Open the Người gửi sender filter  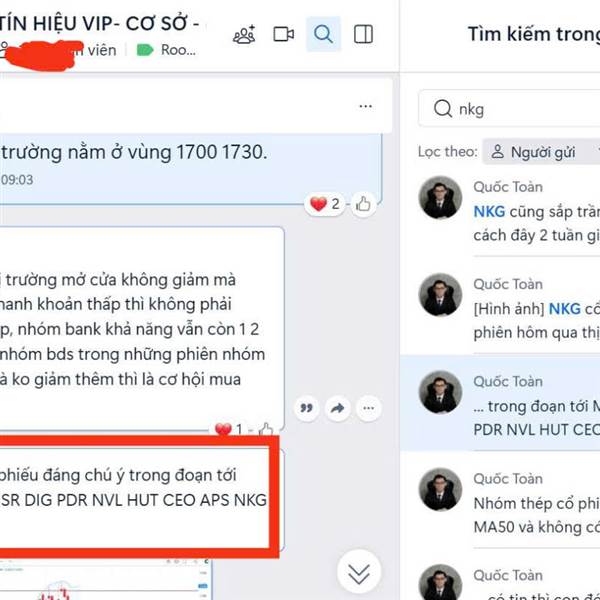pos(535,152)
